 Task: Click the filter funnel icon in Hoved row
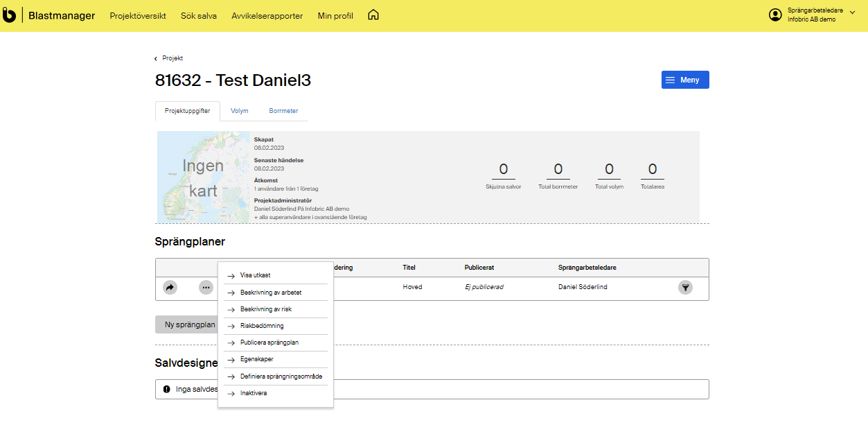tap(685, 287)
